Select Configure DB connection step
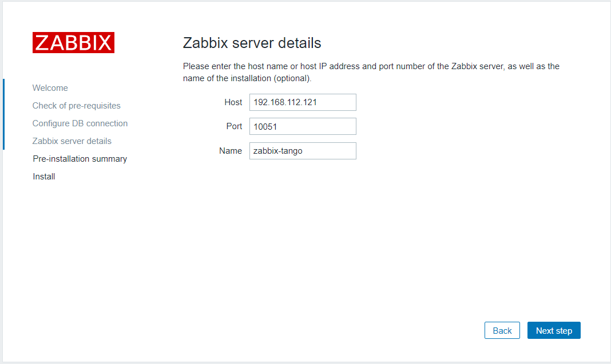Screen dimensions: 611x364 [80, 123]
